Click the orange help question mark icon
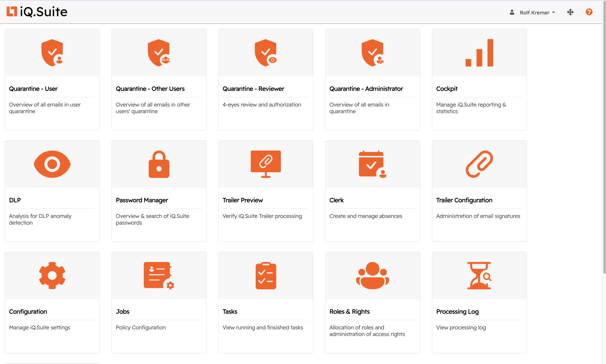The image size is (606, 364). (589, 12)
